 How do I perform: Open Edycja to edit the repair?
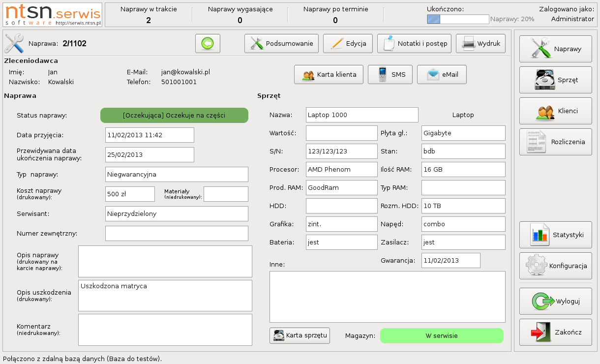click(348, 43)
